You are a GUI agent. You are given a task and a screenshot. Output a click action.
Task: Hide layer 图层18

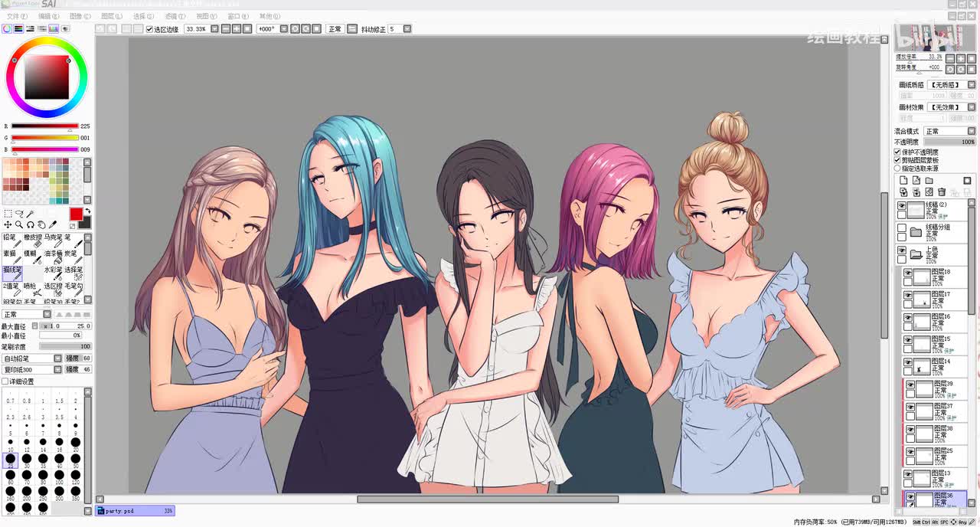click(x=908, y=273)
